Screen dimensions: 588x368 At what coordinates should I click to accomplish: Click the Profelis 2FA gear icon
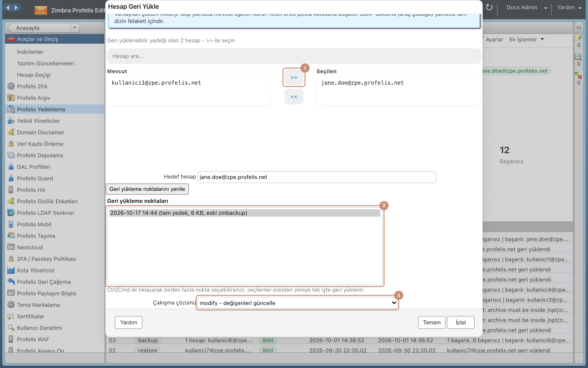11,86
